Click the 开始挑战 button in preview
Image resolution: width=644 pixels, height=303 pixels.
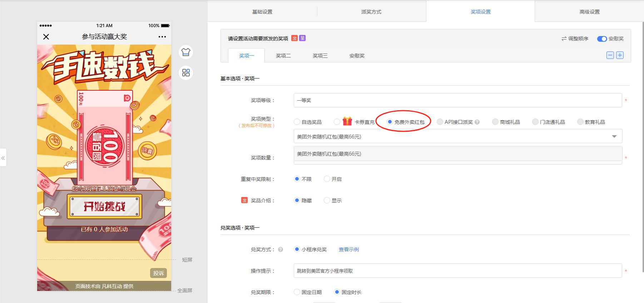104,206
